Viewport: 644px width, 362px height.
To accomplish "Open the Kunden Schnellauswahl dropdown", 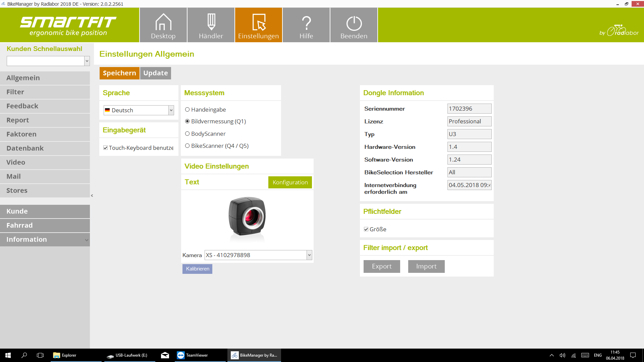I will click(87, 61).
